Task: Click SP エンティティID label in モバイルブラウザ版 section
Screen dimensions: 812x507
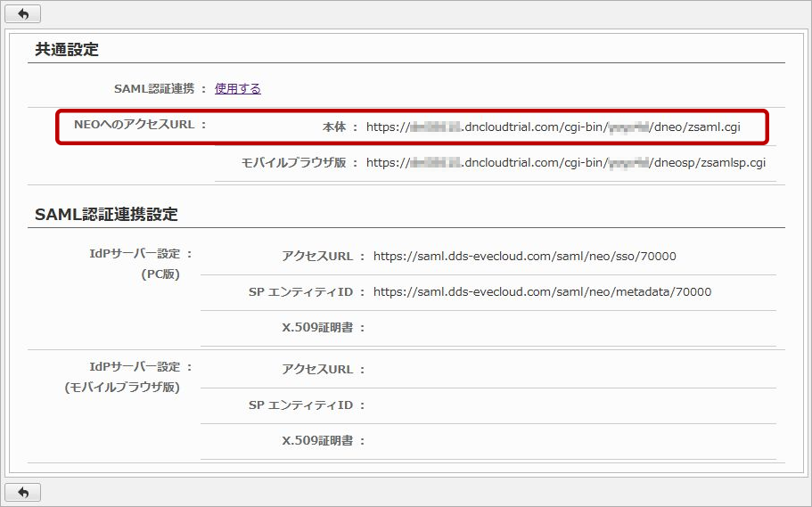Action: click(300, 405)
